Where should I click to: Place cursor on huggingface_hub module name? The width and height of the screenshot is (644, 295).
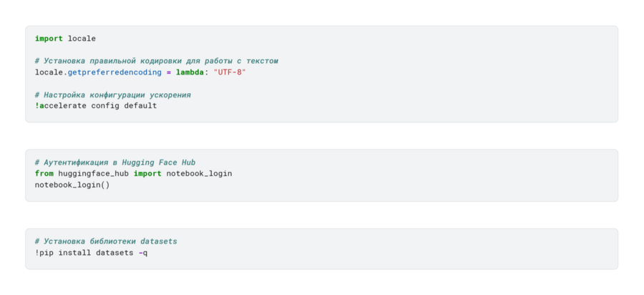[93, 173]
